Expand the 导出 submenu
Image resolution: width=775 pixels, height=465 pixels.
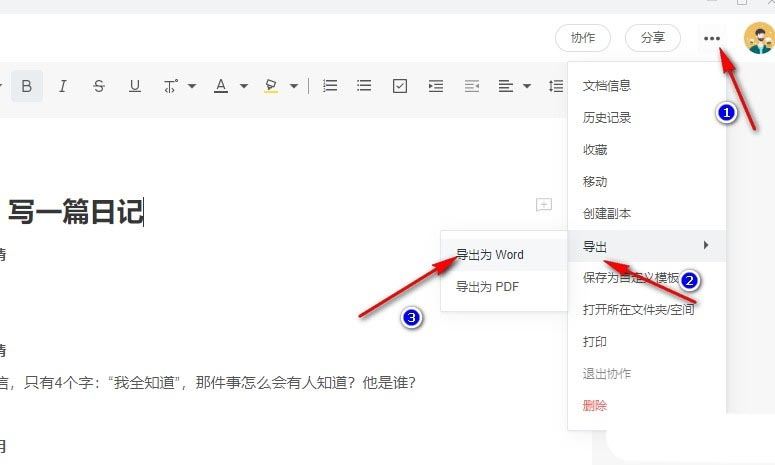coord(647,246)
